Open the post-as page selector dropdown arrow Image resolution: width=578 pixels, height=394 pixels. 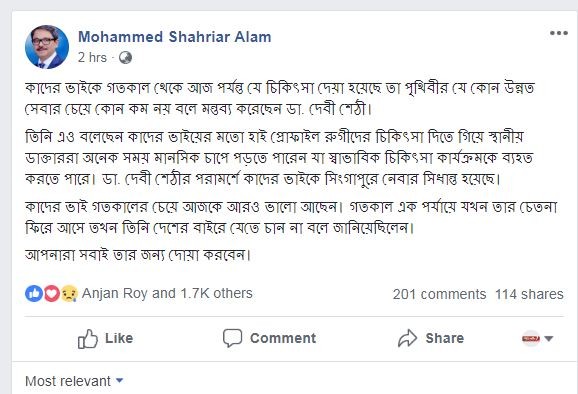(549, 338)
